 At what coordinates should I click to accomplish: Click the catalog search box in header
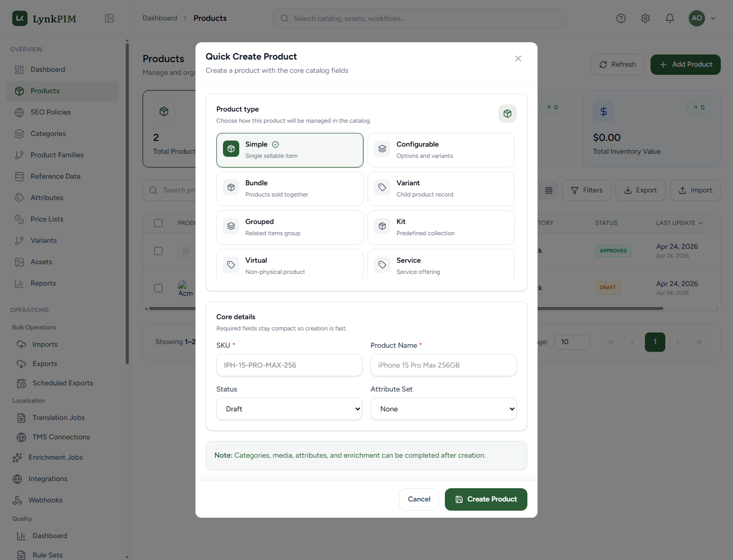pos(419,18)
